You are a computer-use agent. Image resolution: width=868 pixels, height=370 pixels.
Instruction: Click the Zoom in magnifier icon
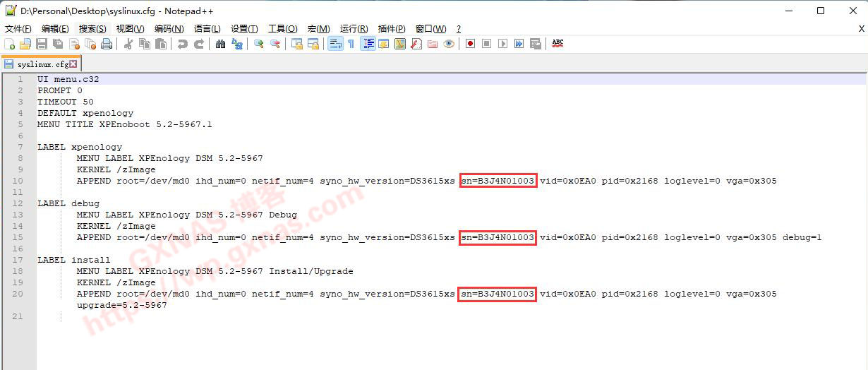click(259, 44)
